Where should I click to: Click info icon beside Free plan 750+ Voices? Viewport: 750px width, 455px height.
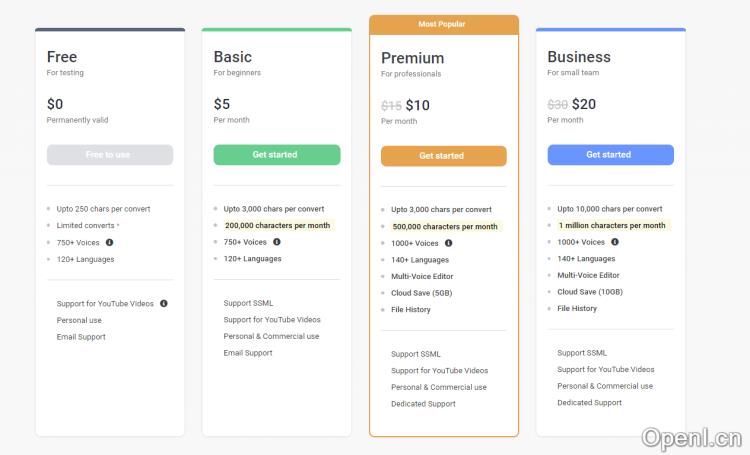point(110,242)
